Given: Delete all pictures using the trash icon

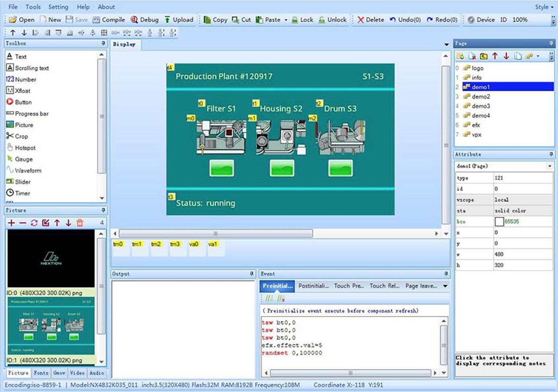Looking at the screenshot, I should pyautogui.click(x=80, y=223).
